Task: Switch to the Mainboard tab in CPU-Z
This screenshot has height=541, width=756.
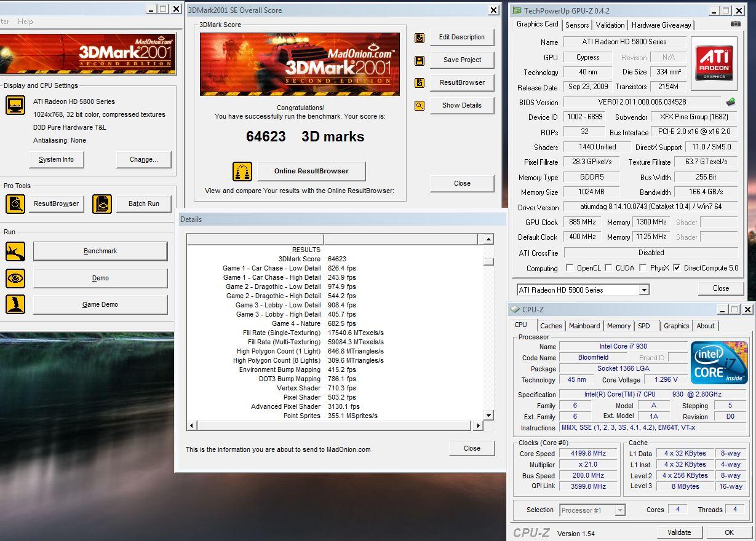Action: (x=584, y=326)
